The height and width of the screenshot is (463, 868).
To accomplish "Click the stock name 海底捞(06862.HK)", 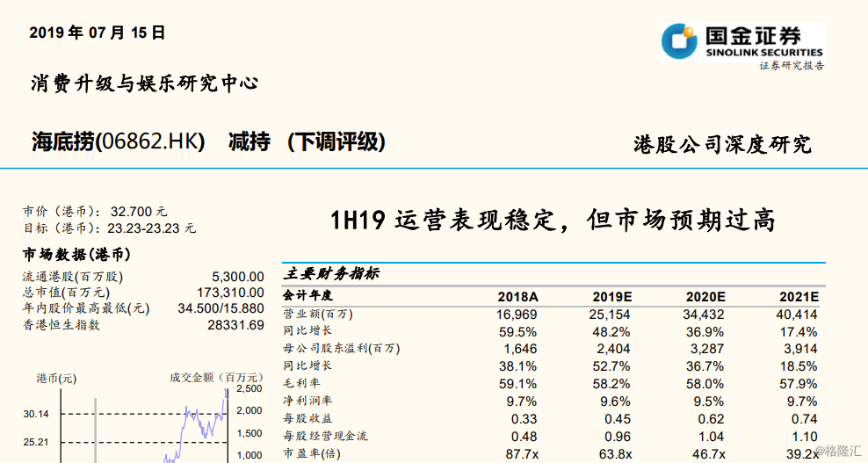I will tap(119, 141).
